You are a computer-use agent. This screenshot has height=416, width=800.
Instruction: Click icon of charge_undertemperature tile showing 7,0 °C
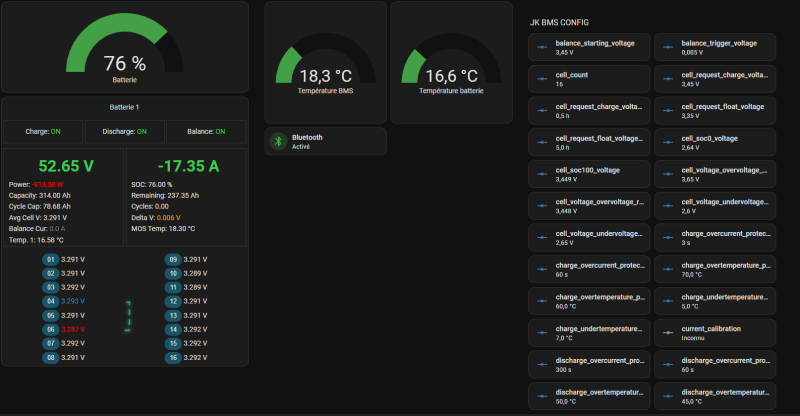[x=542, y=333]
